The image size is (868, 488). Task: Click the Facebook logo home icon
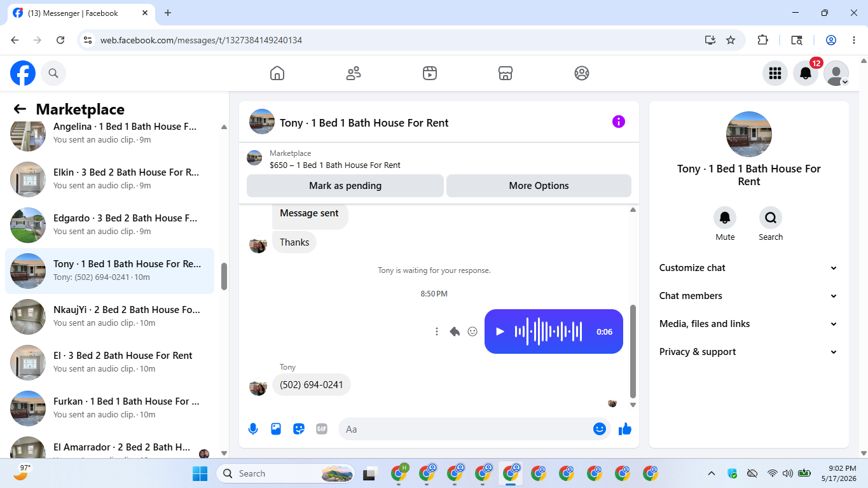(23, 73)
